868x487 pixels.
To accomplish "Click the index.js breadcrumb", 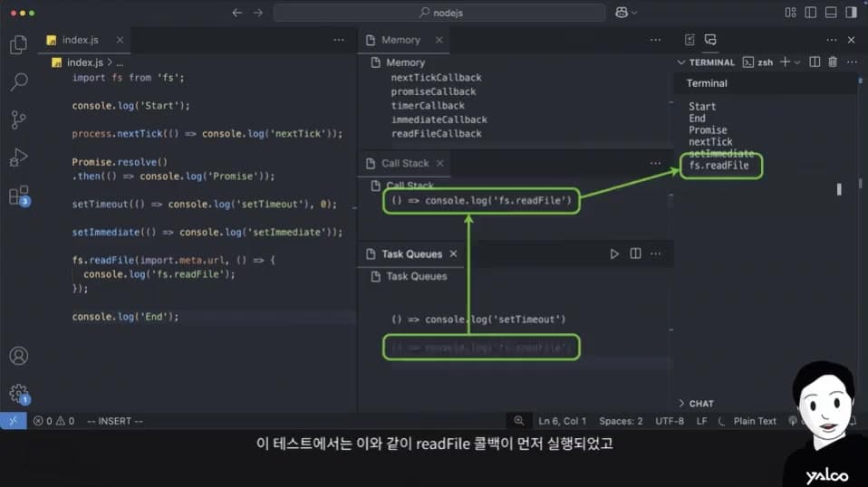I will pos(84,62).
